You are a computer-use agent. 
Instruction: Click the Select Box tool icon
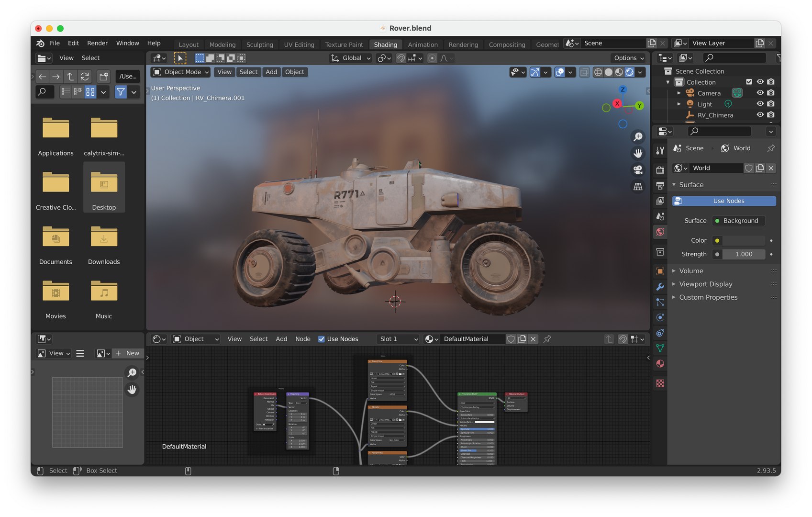point(180,58)
